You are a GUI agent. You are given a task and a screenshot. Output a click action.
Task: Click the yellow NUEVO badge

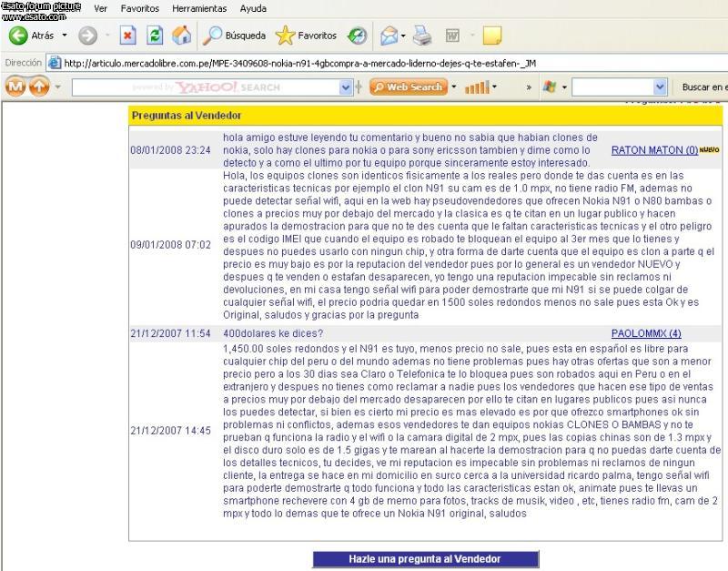point(710,149)
